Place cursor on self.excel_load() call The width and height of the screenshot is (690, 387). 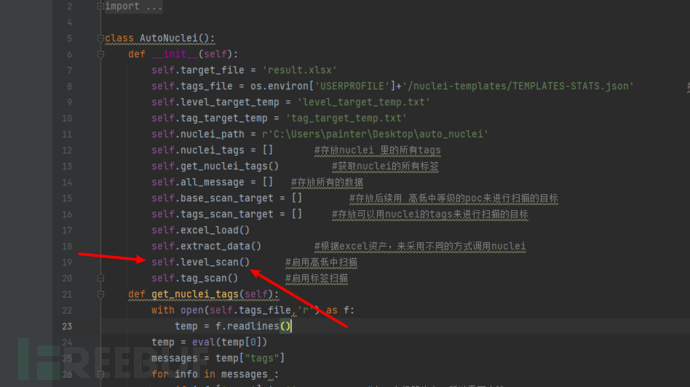pyautogui.click(x=201, y=230)
